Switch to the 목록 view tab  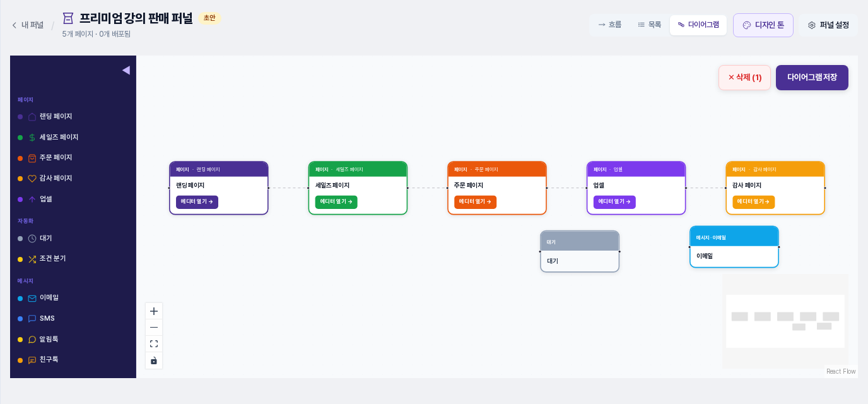point(650,25)
